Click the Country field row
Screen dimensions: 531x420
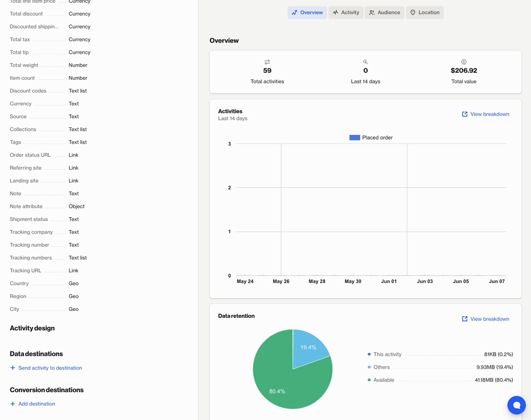(44, 284)
